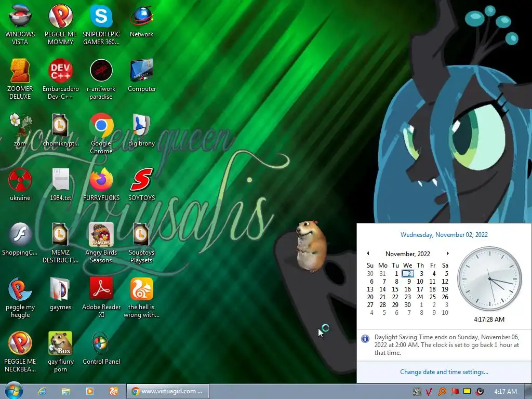Open Action Center red flag icon

(x=455, y=392)
